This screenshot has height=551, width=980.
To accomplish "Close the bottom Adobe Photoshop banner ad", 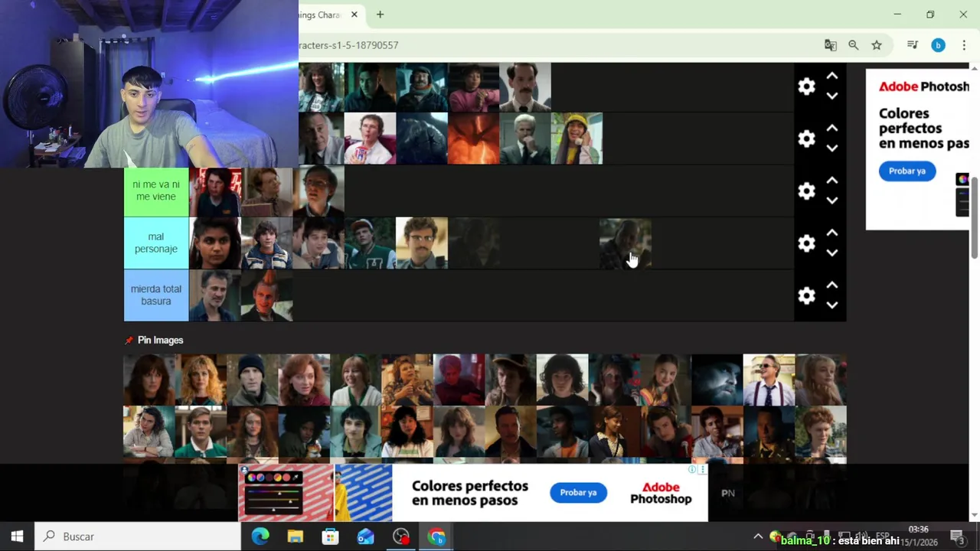I will tap(702, 469).
